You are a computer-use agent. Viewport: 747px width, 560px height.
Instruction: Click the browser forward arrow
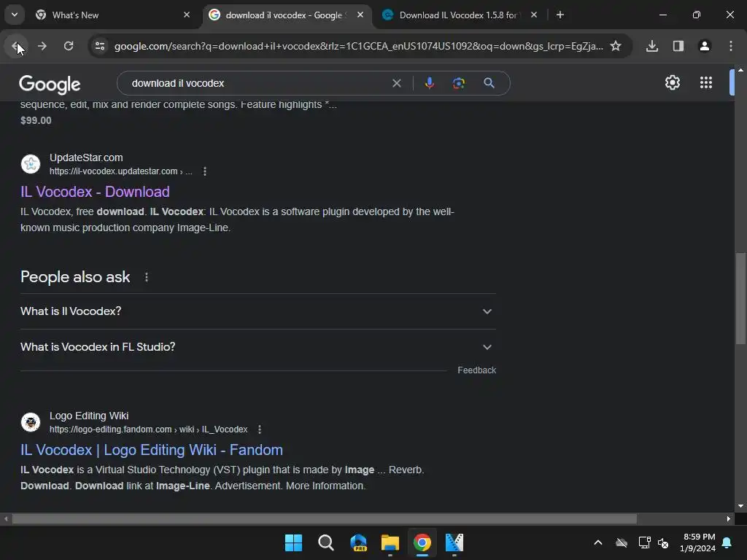tap(42, 46)
